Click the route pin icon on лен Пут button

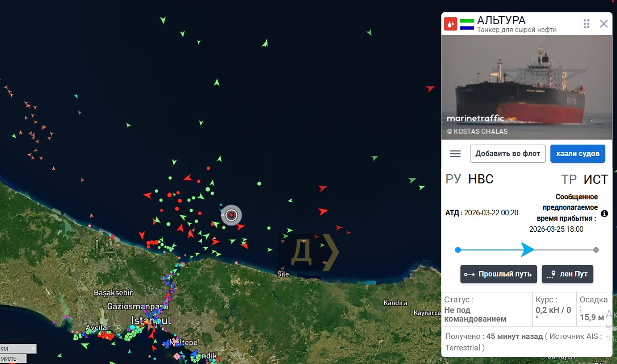tap(551, 274)
